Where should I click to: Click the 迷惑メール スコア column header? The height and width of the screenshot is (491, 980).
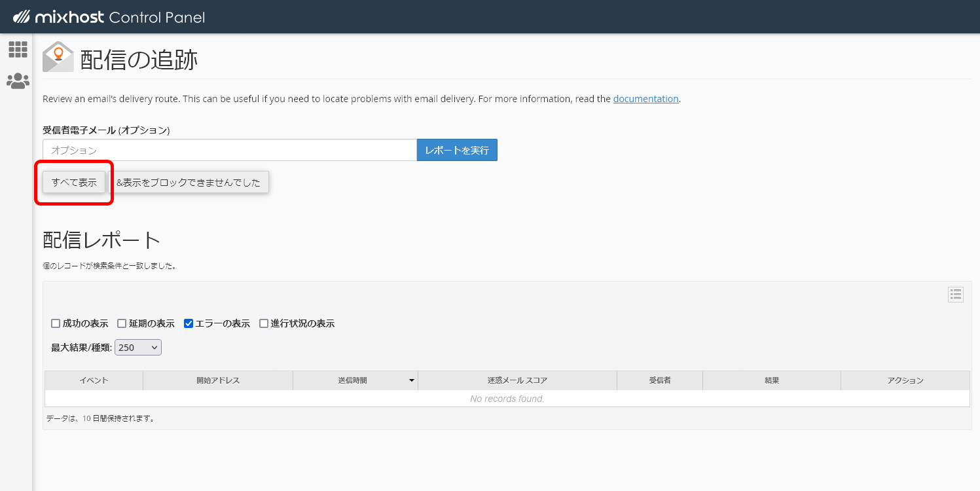(517, 380)
